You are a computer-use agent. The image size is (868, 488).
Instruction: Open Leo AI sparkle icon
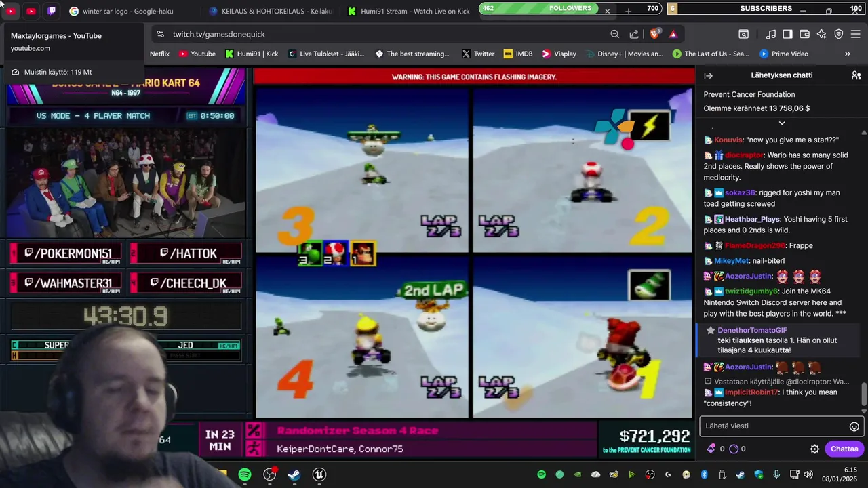(x=821, y=34)
